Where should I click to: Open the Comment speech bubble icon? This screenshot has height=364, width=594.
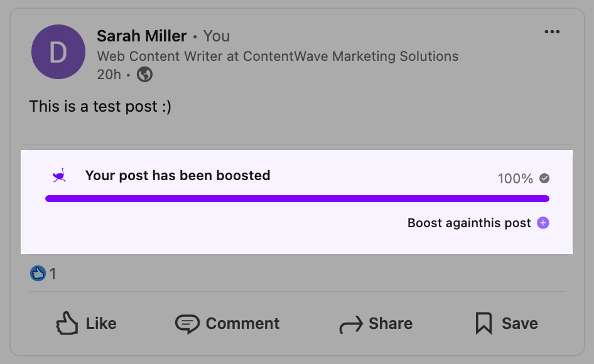tap(186, 322)
